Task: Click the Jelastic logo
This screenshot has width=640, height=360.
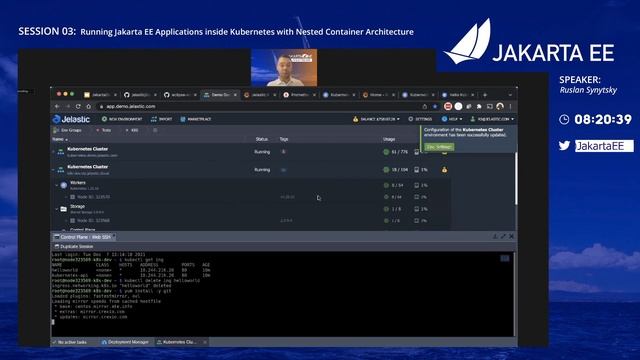Action: 71,119
